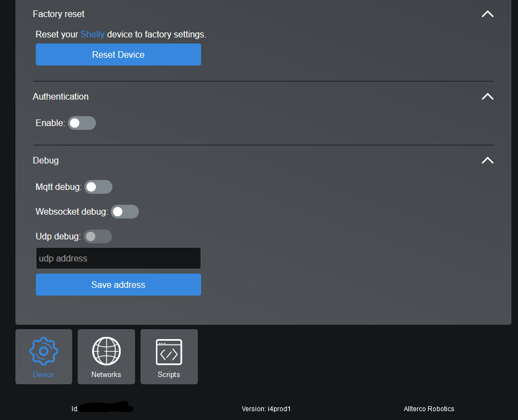Open the Shelly link
Image resolution: width=518 pixels, height=420 pixels.
tap(92, 34)
